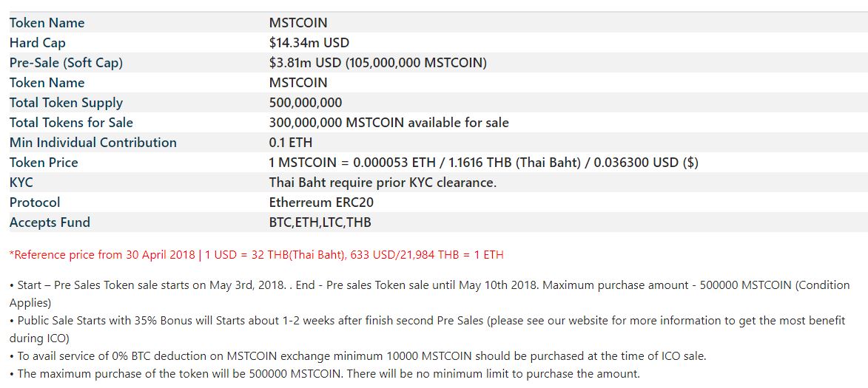
Task: Click the Public Sale 35% Bonus bullet
Action: [x=429, y=321]
